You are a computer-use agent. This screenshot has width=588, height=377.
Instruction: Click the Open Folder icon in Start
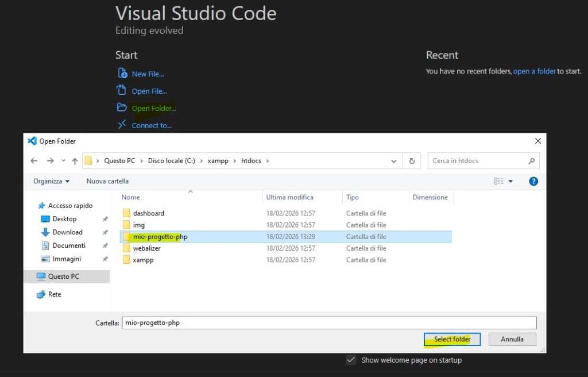point(121,107)
